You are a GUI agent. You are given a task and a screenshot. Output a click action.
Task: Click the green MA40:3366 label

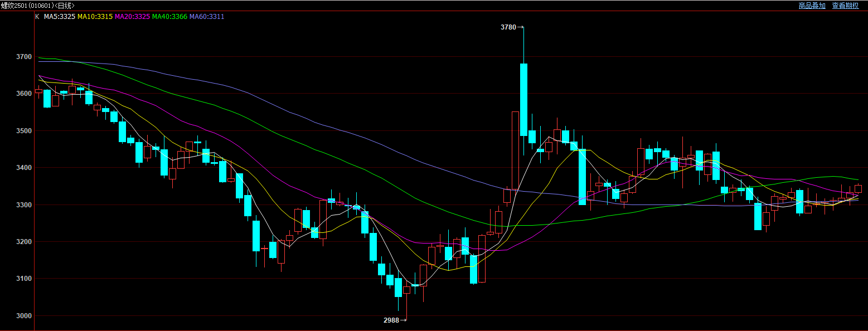[x=169, y=17]
